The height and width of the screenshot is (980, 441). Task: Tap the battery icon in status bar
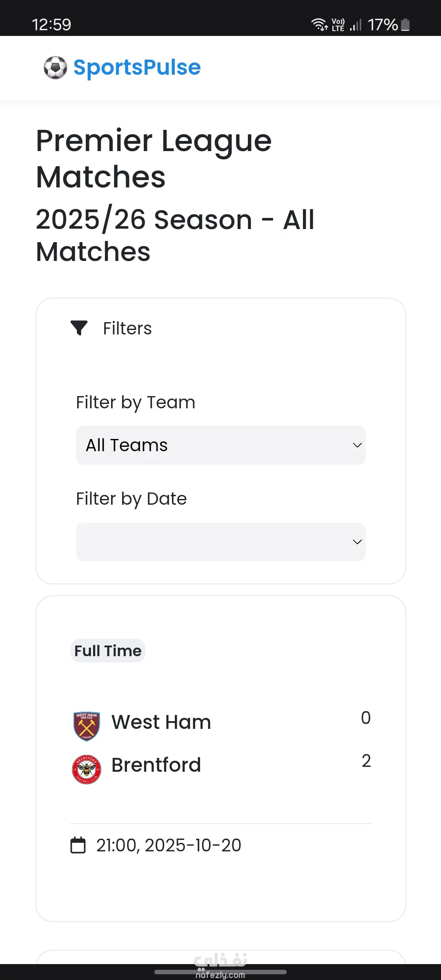(x=405, y=24)
